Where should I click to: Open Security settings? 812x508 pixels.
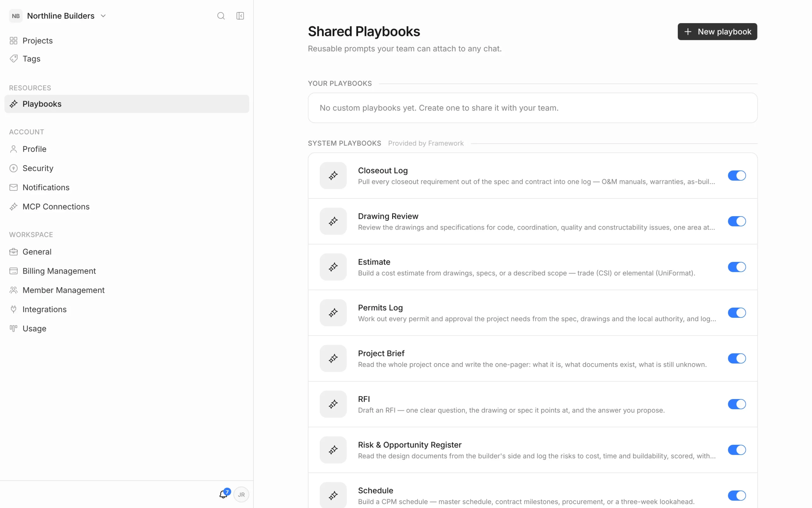click(x=127, y=168)
